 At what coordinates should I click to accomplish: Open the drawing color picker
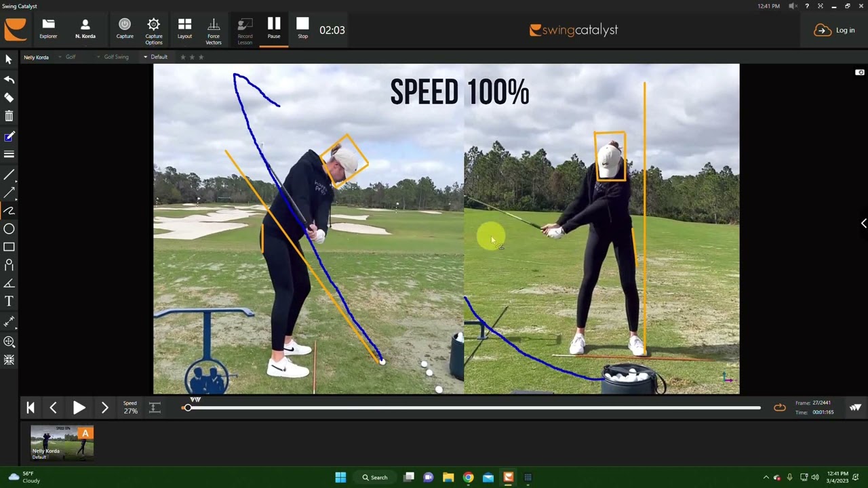tap(9, 137)
